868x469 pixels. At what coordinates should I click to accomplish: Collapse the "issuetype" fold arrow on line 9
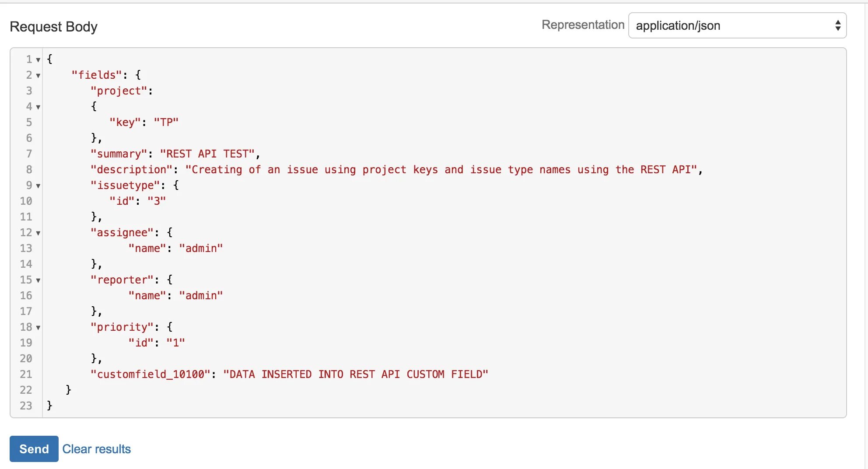pyautogui.click(x=38, y=186)
